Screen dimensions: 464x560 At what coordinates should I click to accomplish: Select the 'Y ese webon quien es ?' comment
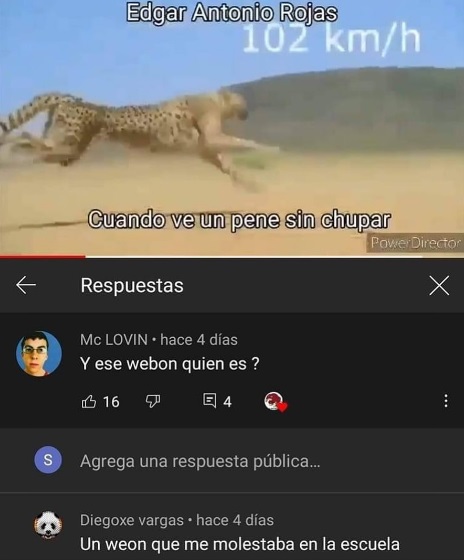[x=170, y=364]
